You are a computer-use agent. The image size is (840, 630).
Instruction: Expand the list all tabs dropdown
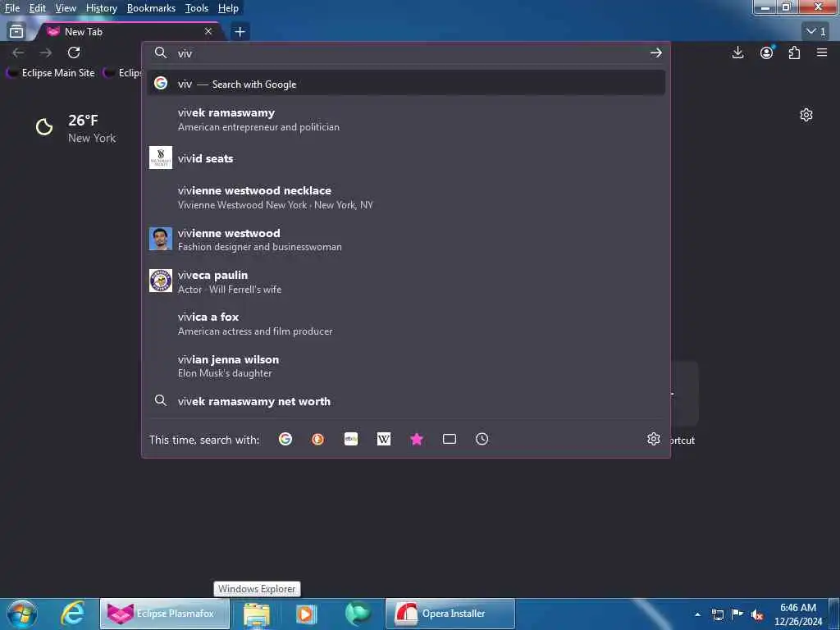click(816, 32)
